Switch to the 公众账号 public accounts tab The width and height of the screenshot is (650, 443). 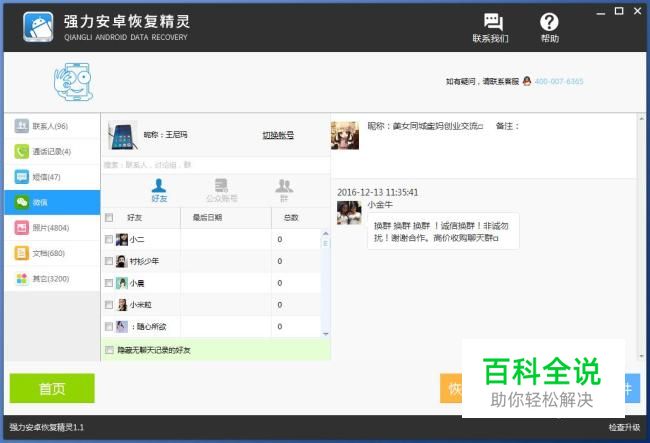point(221,190)
